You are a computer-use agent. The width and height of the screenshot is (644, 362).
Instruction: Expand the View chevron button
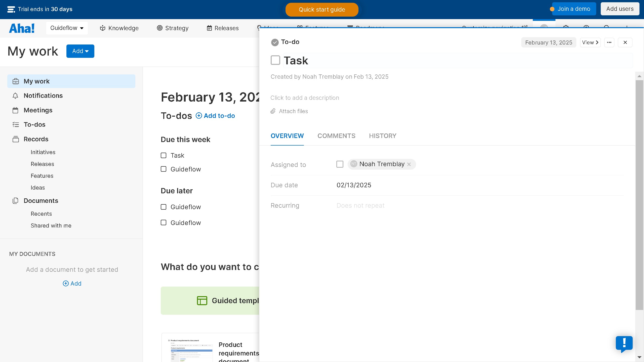(590, 42)
